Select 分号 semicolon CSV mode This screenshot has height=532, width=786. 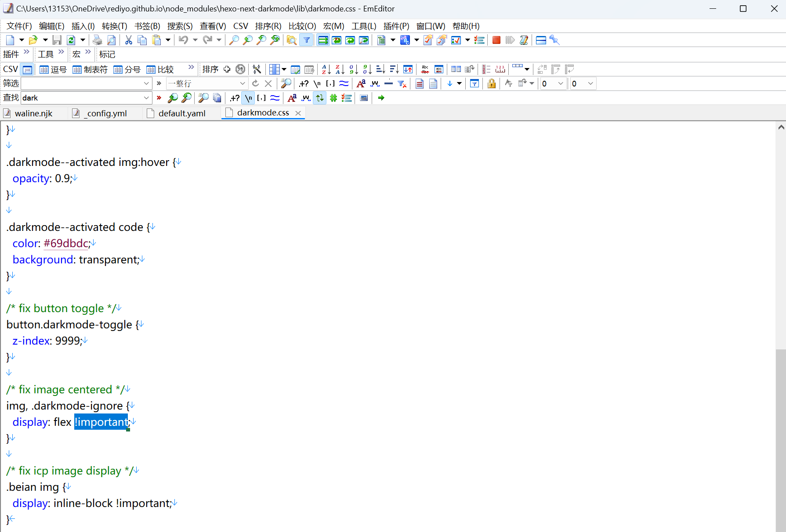tap(127, 69)
